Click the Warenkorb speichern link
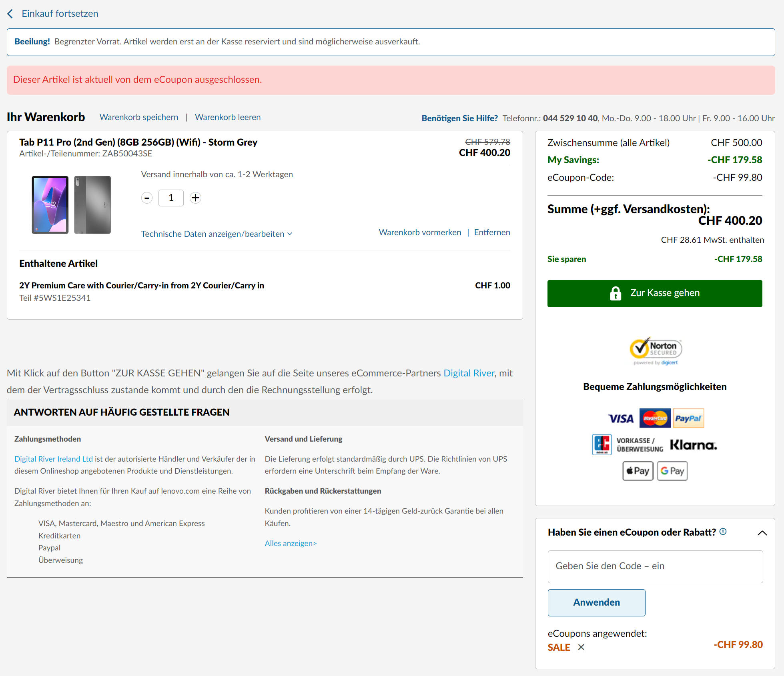The image size is (784, 676). [139, 117]
